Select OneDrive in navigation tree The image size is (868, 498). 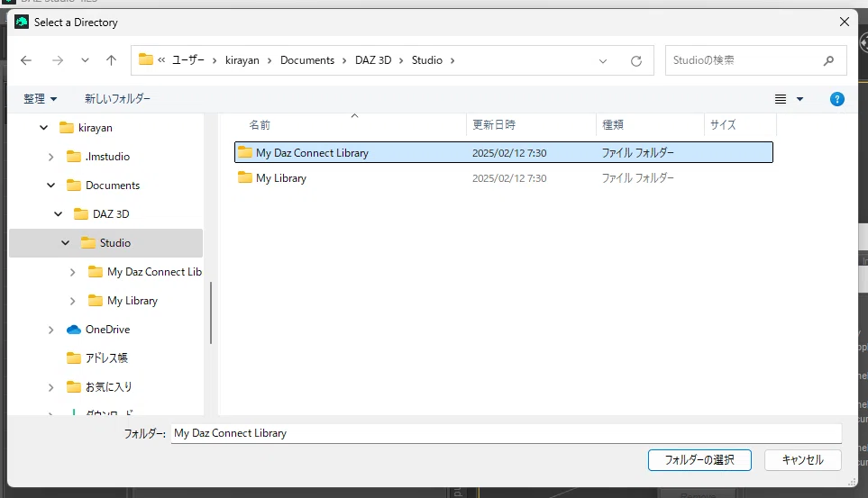[x=107, y=330]
